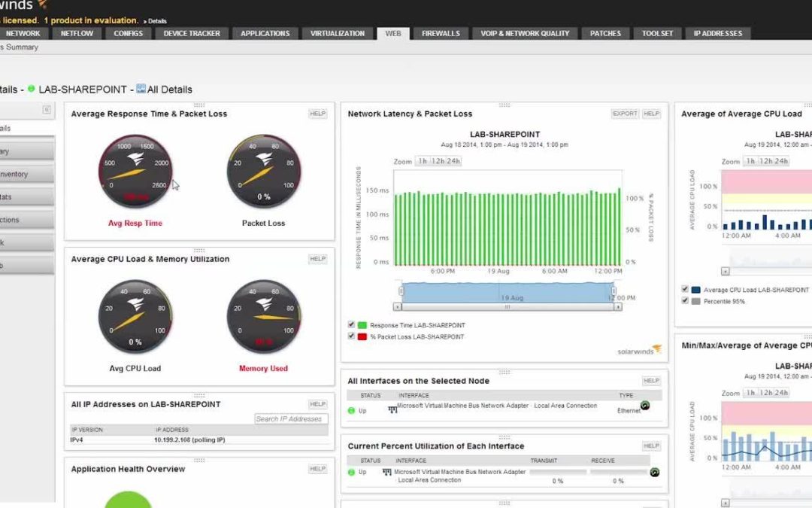This screenshot has width=812, height=508.
Task: Open adapter link in All Interfaces row
Action: click(x=497, y=406)
